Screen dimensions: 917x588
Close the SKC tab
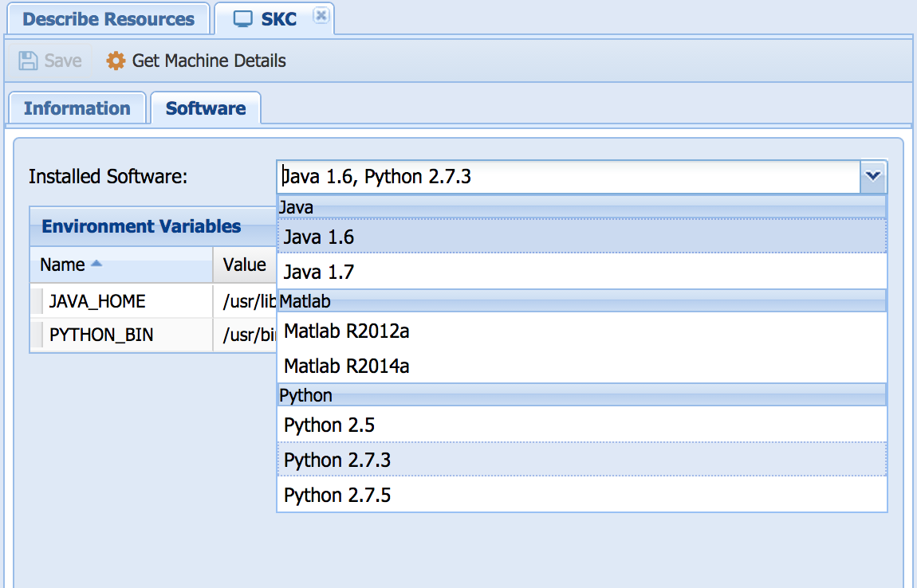pos(320,15)
